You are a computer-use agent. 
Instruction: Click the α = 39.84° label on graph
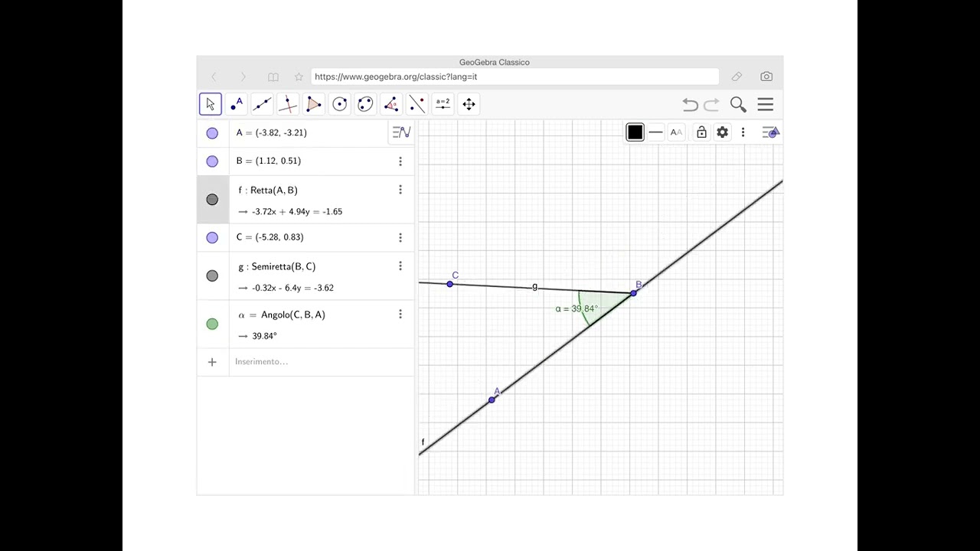point(577,309)
